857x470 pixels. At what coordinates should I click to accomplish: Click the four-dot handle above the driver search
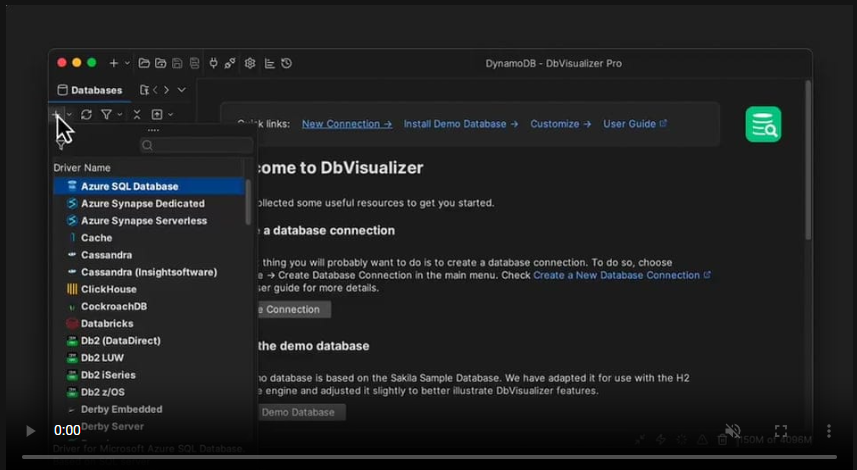(153, 131)
